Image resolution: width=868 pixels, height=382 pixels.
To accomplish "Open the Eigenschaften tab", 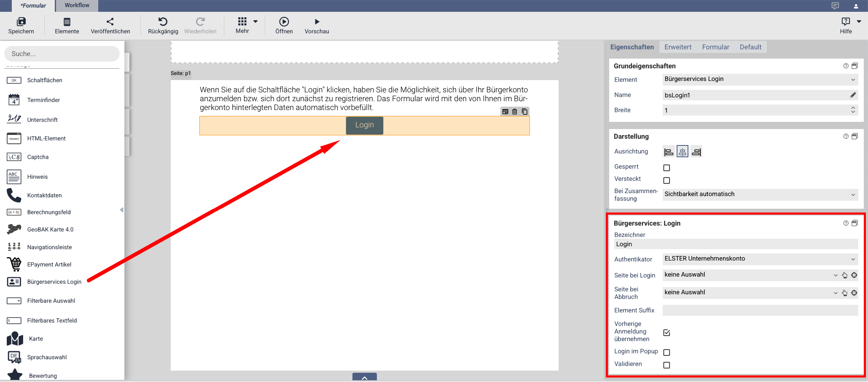I will point(632,47).
